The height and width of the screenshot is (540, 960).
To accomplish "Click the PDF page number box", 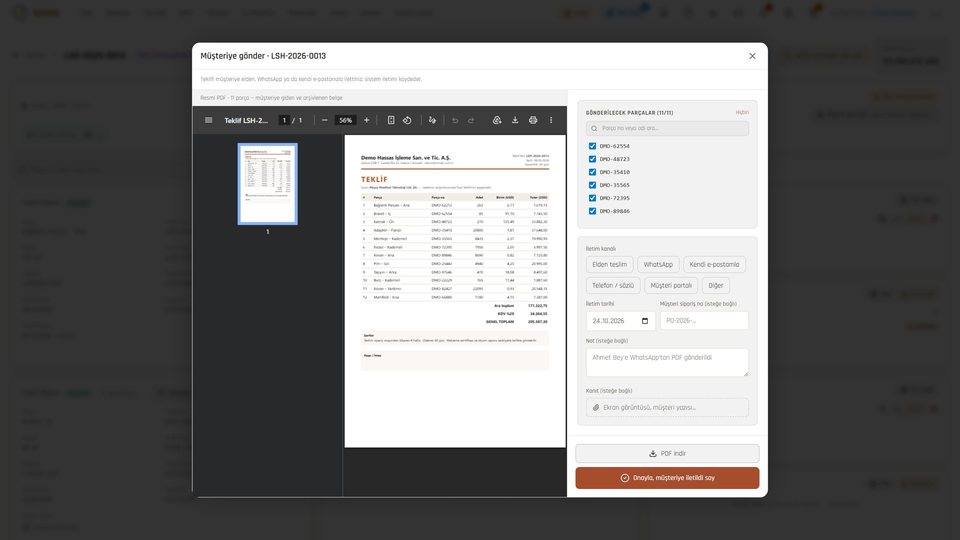I will pos(284,120).
